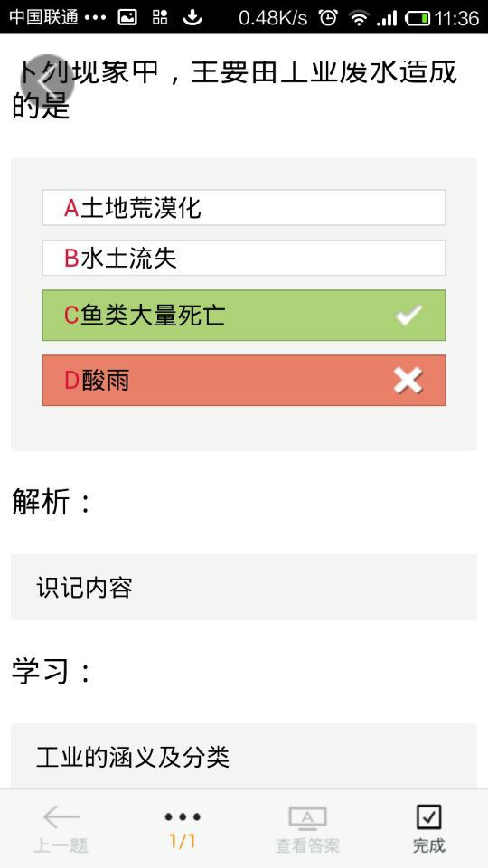488x868 pixels.
Task: Open the three-dot question list icon
Action: pos(183,816)
